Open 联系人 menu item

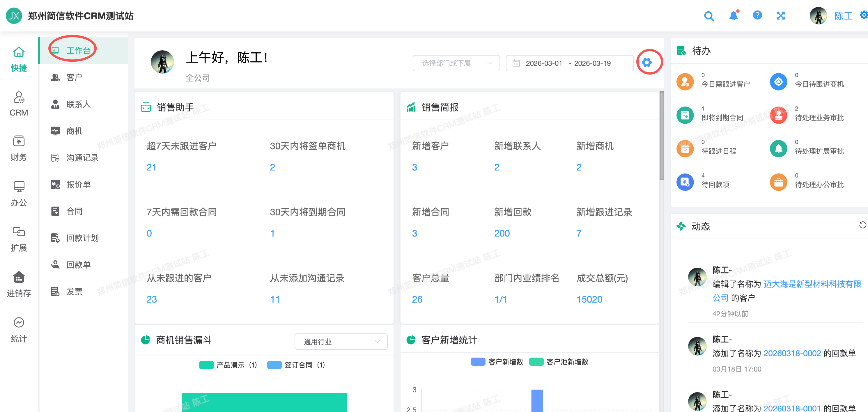(x=83, y=104)
